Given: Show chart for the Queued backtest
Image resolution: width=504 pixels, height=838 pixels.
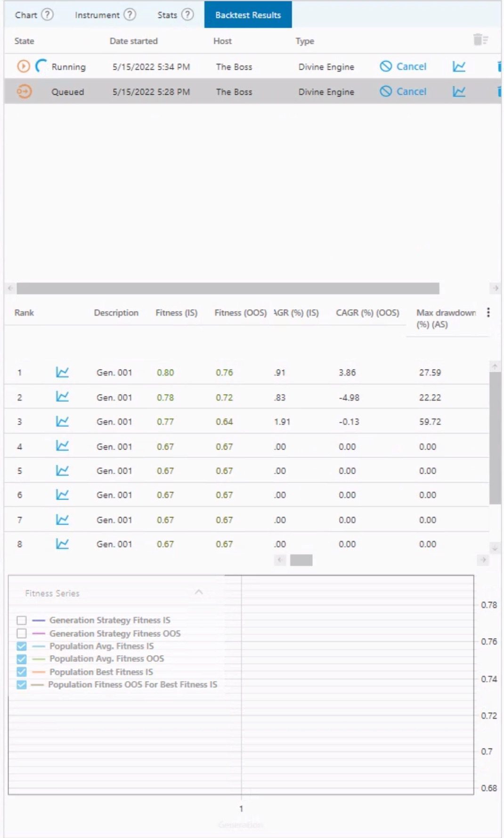Looking at the screenshot, I should [459, 92].
